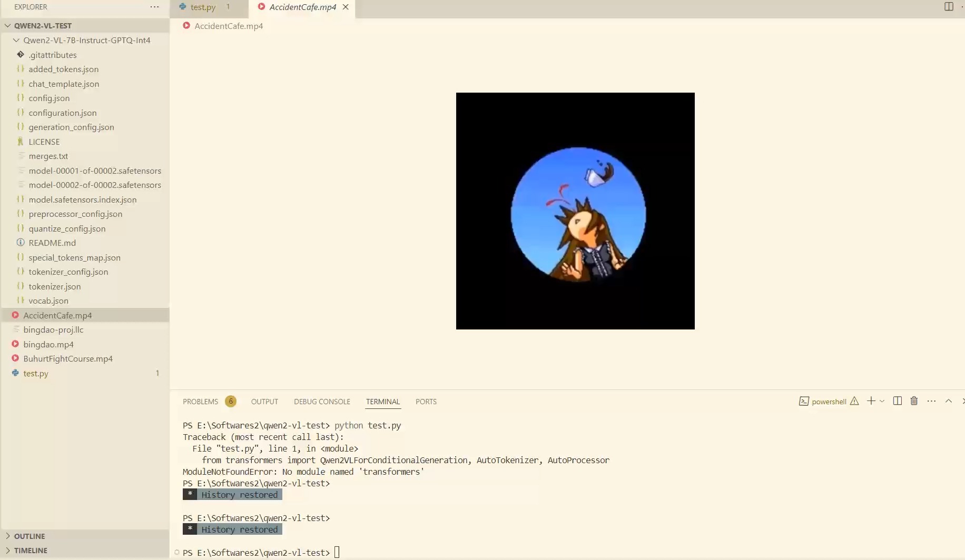Image resolution: width=965 pixels, height=560 pixels.
Task: Open special_tokens_map.json file
Action: click(x=74, y=257)
